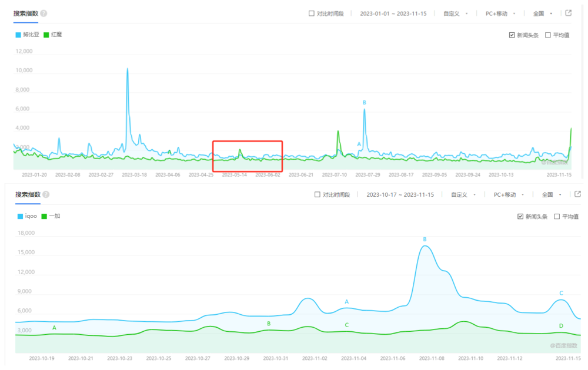Click y-axis value 9,000
This screenshot has width=588, height=370.
(24, 291)
